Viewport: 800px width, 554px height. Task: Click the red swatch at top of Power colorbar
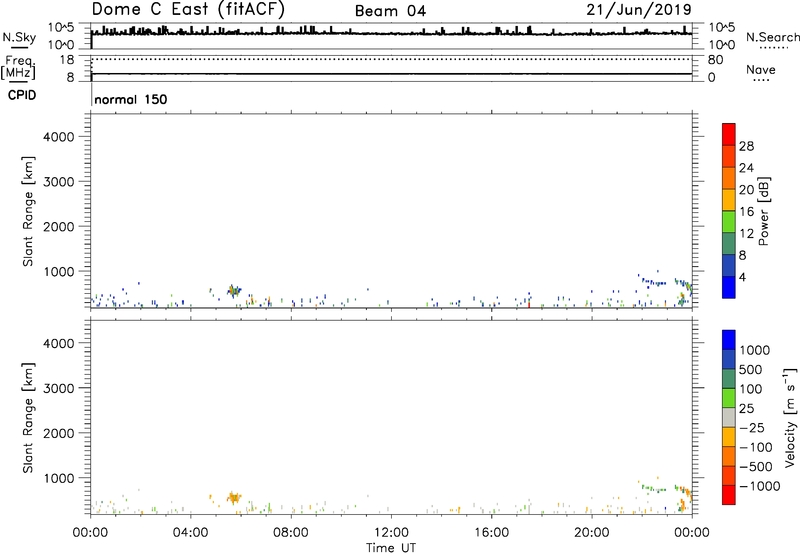729,134
